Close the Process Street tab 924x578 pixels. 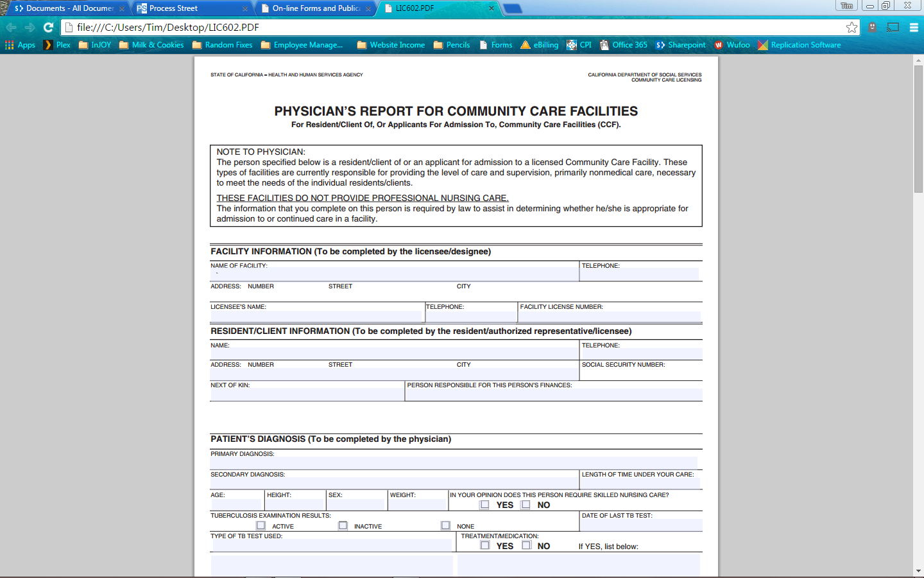pos(245,8)
